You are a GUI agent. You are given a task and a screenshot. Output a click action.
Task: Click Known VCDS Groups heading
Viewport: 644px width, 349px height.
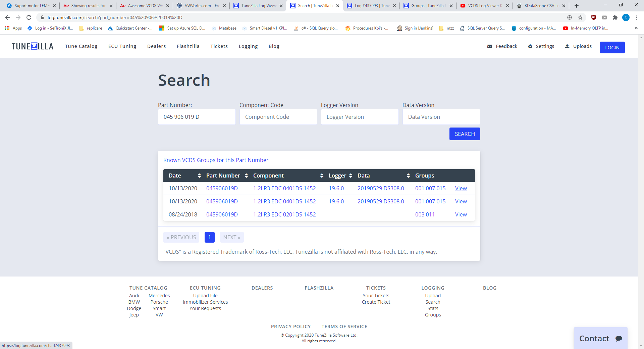pyautogui.click(x=216, y=160)
